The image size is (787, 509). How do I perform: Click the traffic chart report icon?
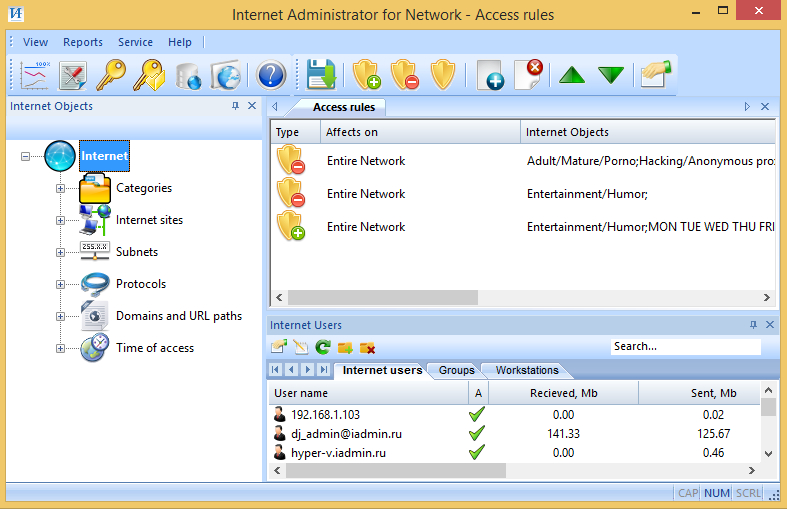pyautogui.click(x=35, y=75)
